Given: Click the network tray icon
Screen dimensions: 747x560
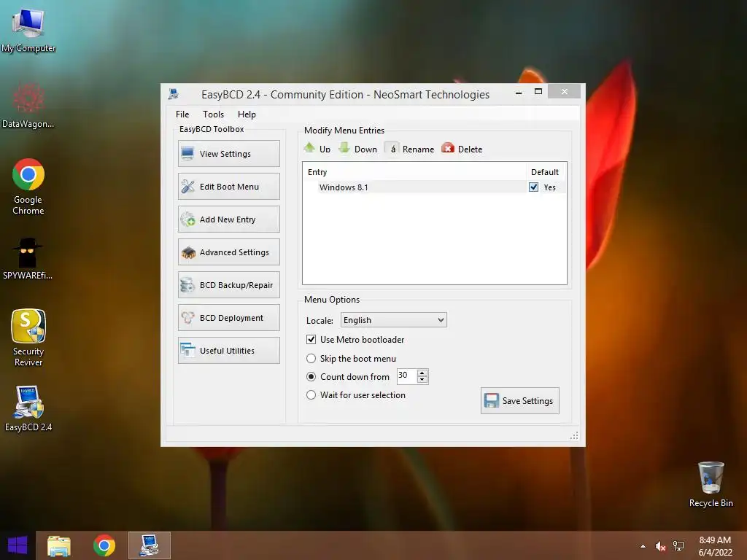Looking at the screenshot, I should coord(678,546).
